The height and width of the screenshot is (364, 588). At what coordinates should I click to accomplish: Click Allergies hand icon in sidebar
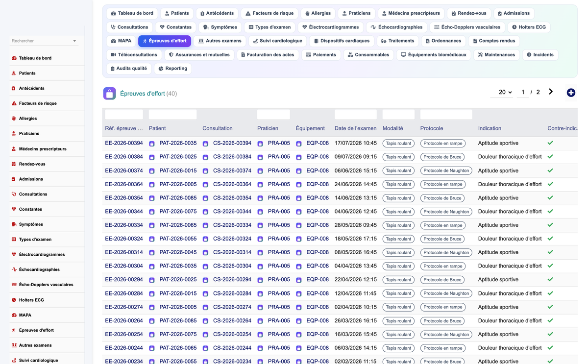tap(14, 119)
